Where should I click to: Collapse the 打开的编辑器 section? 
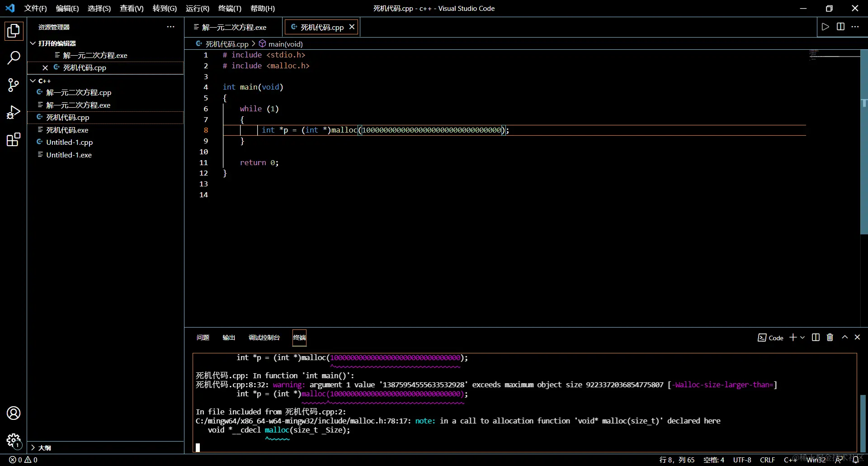point(33,43)
